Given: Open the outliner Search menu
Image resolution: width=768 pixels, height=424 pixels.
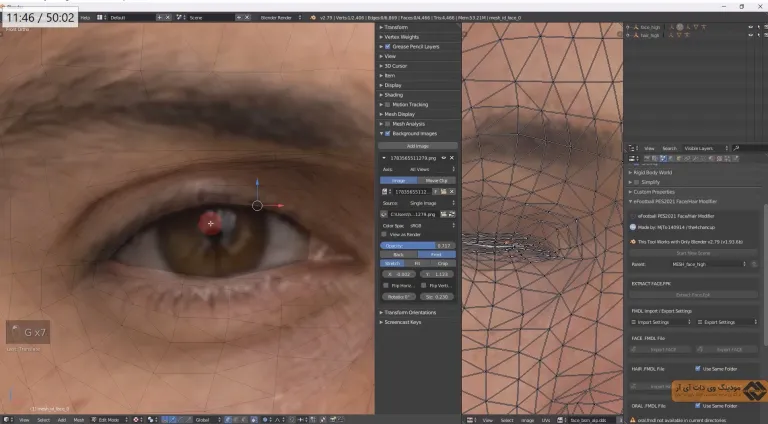Looking at the screenshot, I should 669,148.
